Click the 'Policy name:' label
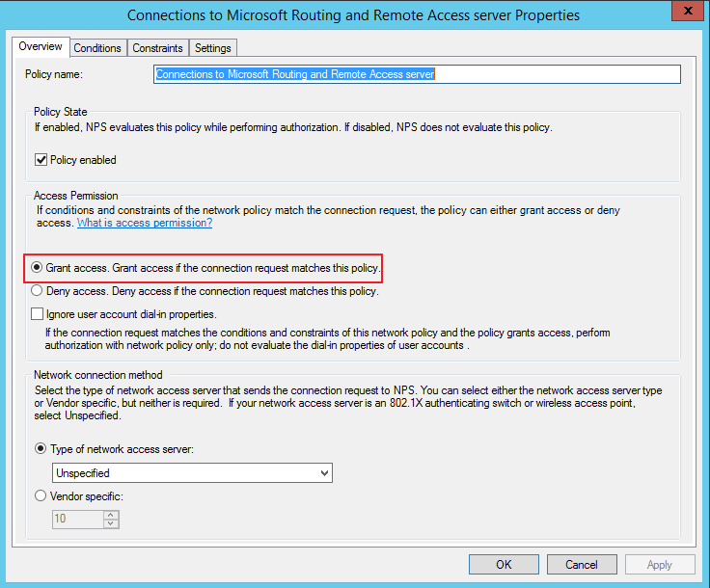The height and width of the screenshot is (588, 710). click(x=54, y=74)
